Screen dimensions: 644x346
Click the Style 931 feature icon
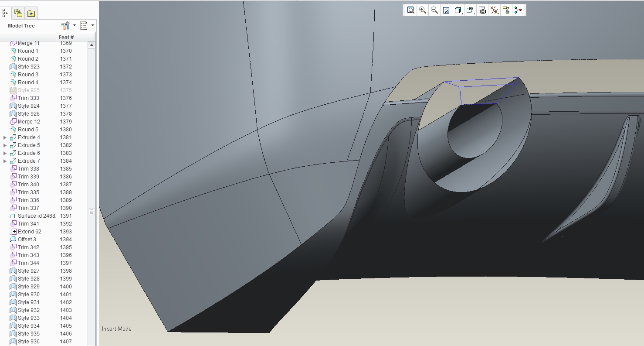13,302
